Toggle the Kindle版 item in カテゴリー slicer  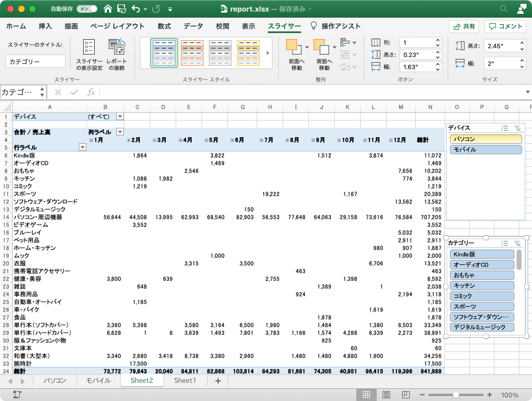click(482, 254)
